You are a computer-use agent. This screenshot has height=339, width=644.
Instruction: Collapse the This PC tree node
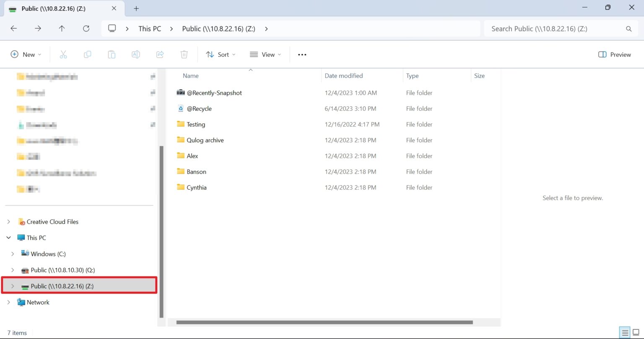(8, 237)
